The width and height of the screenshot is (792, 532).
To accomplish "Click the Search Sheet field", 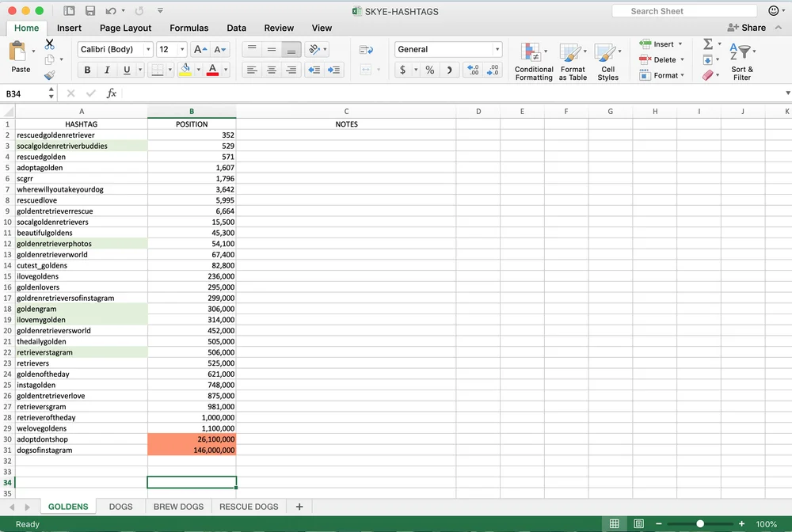I will pyautogui.click(x=684, y=11).
